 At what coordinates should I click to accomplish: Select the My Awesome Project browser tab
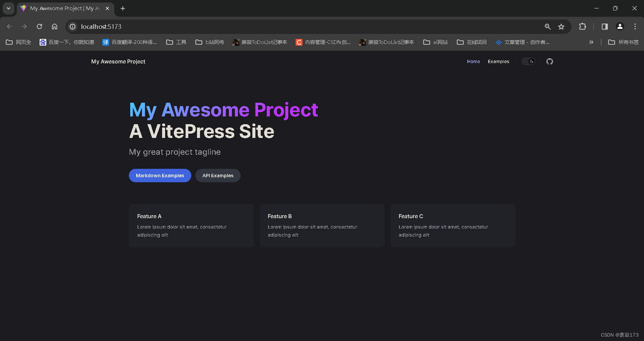65,8
